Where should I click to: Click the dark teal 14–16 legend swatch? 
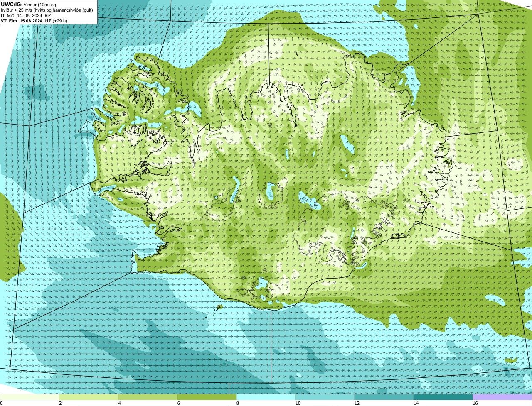pos(443,397)
